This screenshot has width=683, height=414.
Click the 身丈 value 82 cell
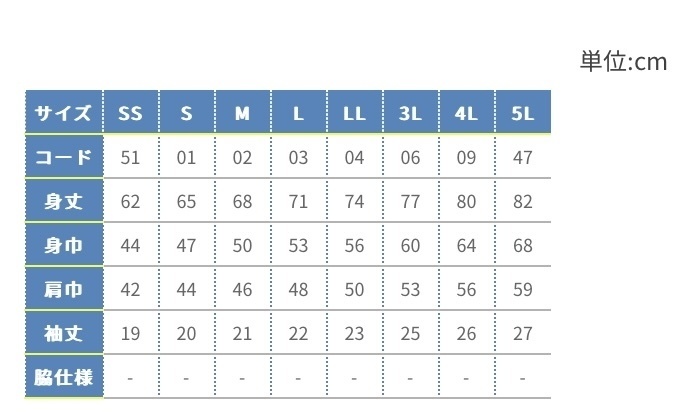pyautogui.click(x=522, y=201)
